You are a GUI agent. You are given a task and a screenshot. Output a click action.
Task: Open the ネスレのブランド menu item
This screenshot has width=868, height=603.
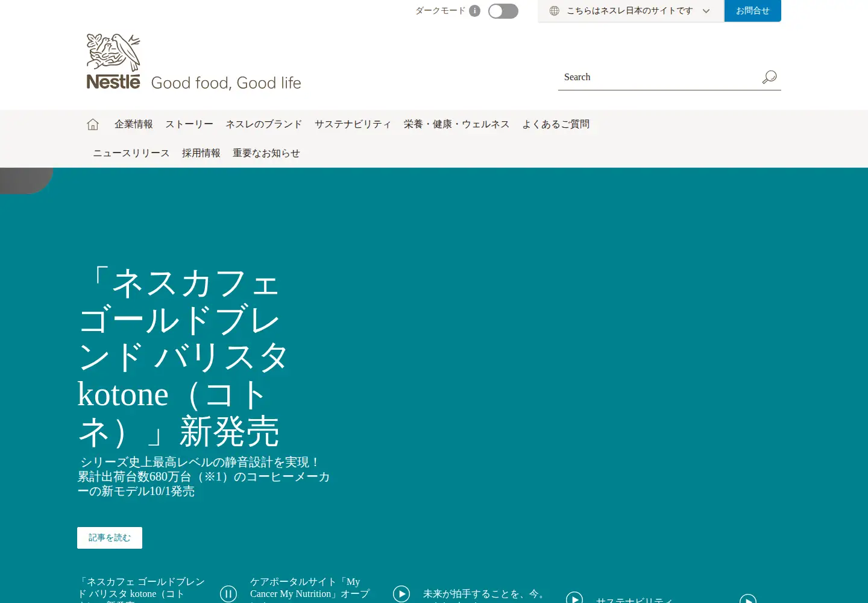click(x=264, y=124)
